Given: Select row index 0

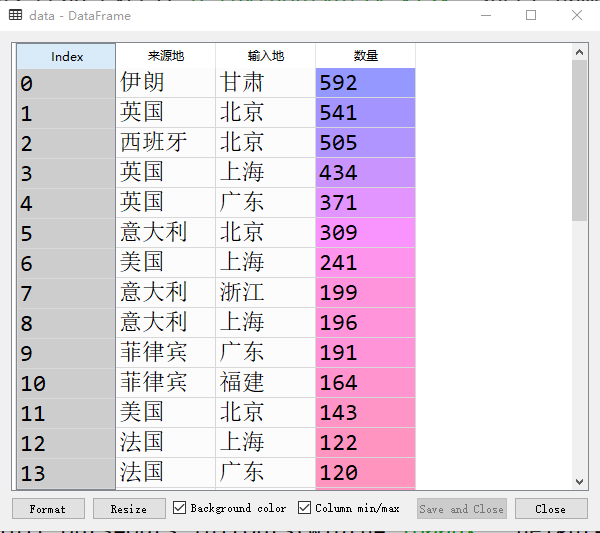Looking at the screenshot, I should (66, 83).
